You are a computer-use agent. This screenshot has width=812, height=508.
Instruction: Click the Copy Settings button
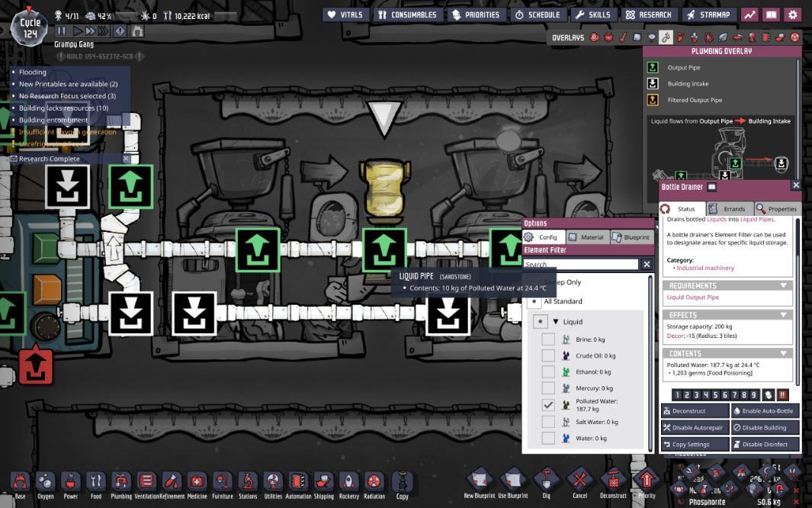click(x=695, y=444)
